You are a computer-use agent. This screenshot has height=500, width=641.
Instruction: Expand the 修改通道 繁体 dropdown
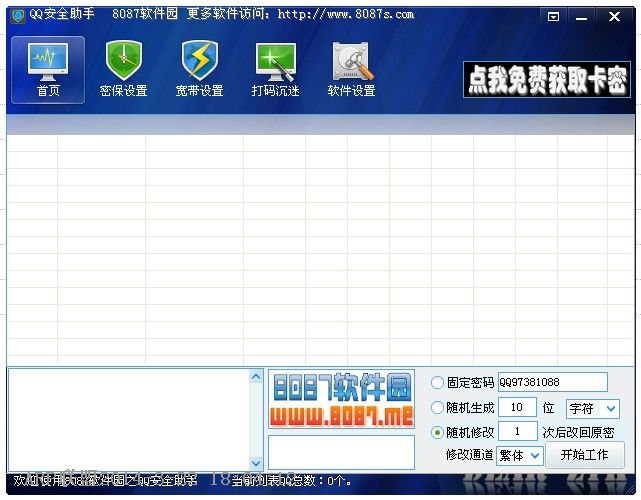coord(520,455)
